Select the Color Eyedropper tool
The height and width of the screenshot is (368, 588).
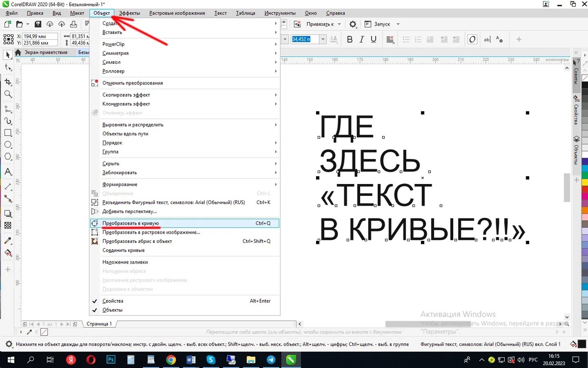(x=8, y=240)
